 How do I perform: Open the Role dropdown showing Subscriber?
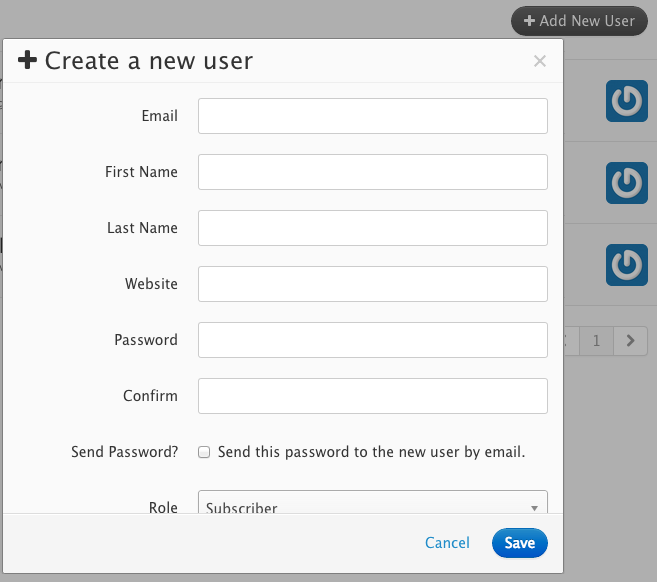372,502
